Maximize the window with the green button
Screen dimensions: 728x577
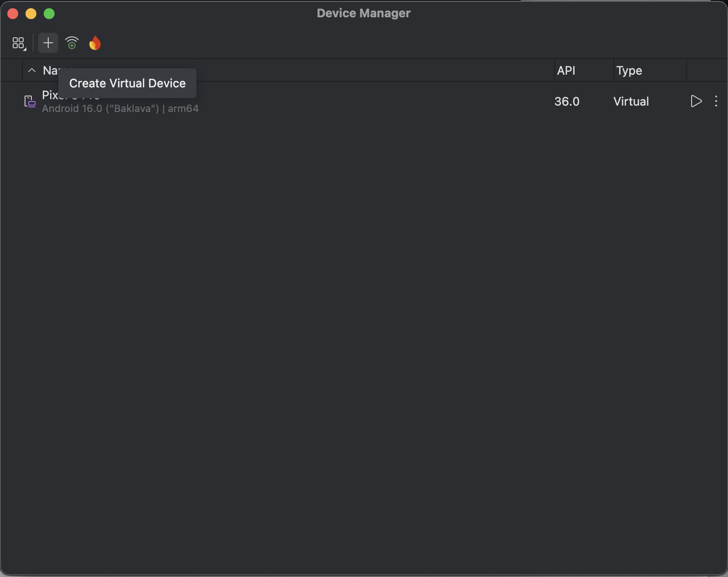click(x=49, y=14)
